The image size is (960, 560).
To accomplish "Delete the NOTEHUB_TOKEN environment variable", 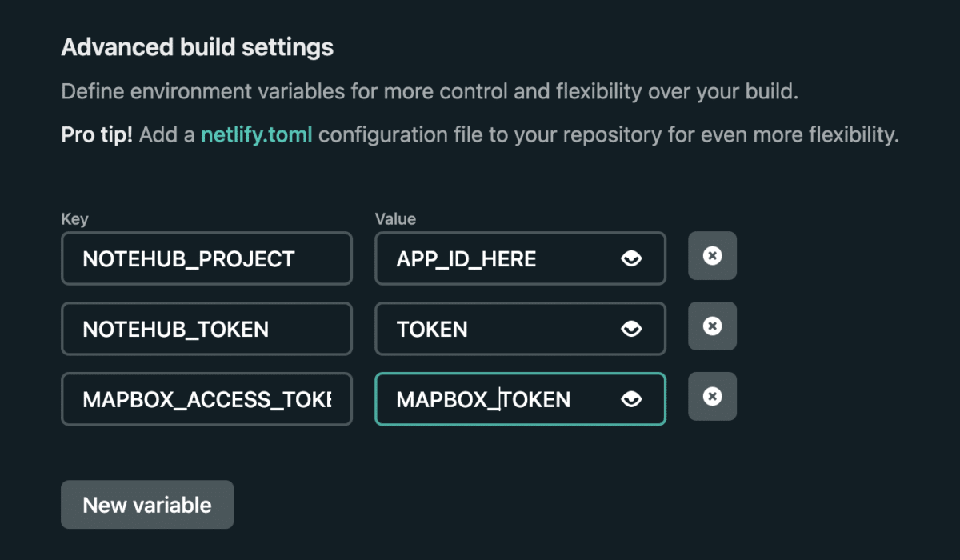I will point(712,326).
